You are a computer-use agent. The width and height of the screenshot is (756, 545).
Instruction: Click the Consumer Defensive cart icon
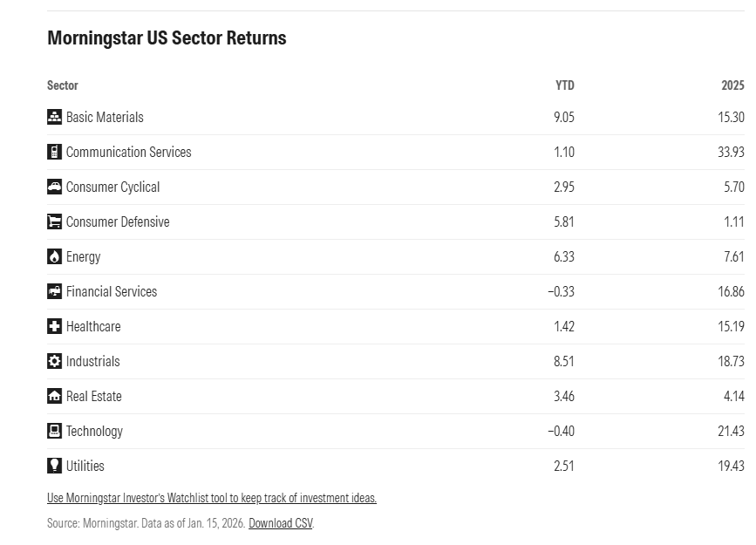tap(54, 221)
